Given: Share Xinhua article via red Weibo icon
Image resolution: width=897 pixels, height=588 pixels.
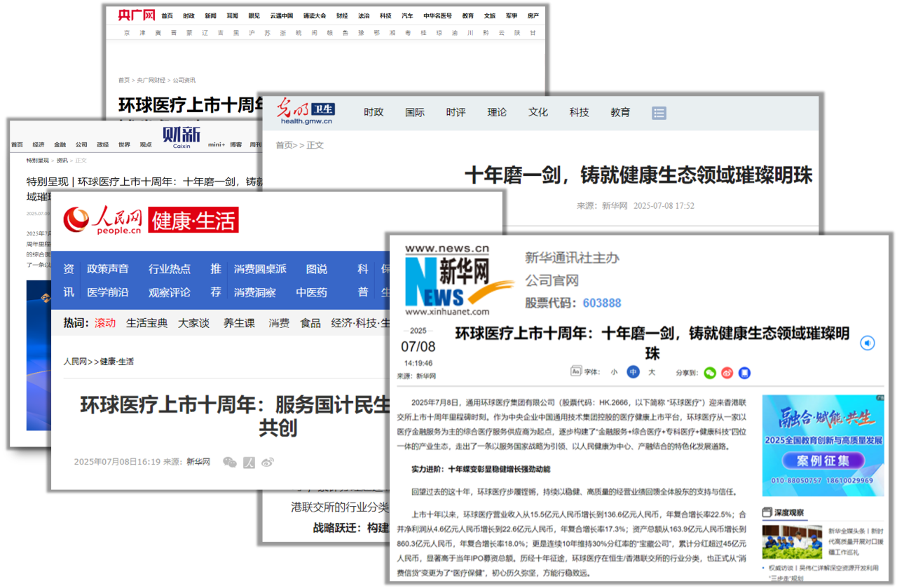Looking at the screenshot, I should 727,373.
